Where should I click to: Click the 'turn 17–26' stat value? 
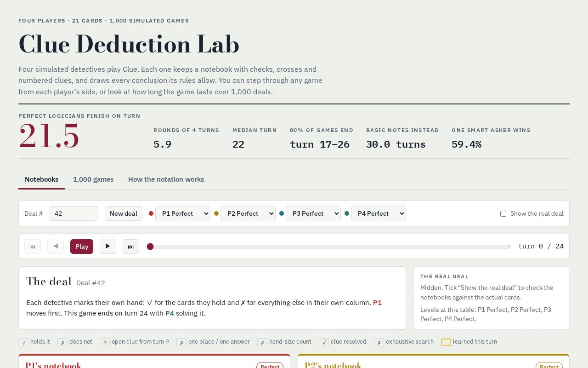pos(320,144)
